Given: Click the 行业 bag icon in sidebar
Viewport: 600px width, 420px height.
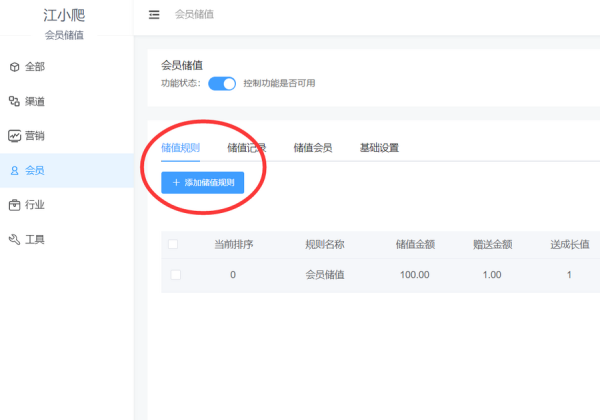Looking at the screenshot, I should (15, 205).
